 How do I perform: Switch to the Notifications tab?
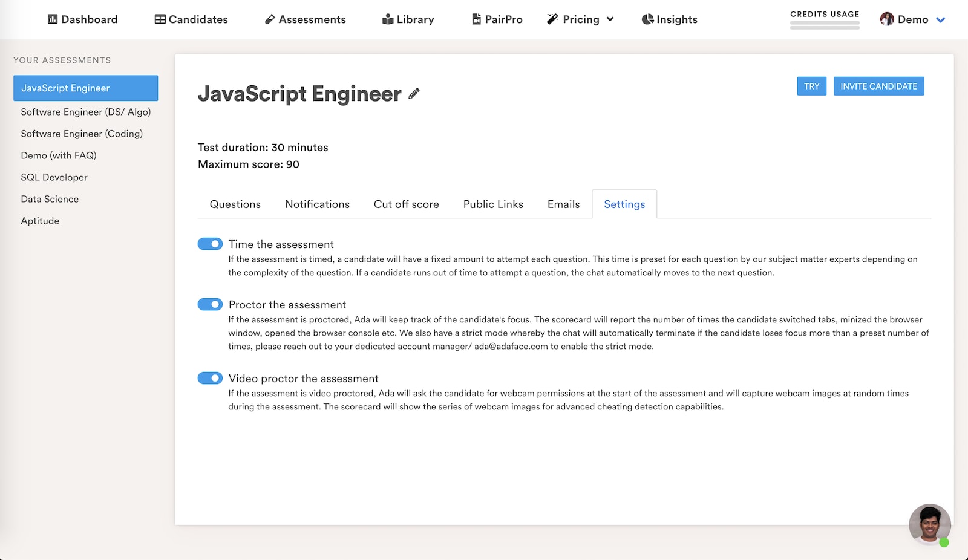(317, 204)
